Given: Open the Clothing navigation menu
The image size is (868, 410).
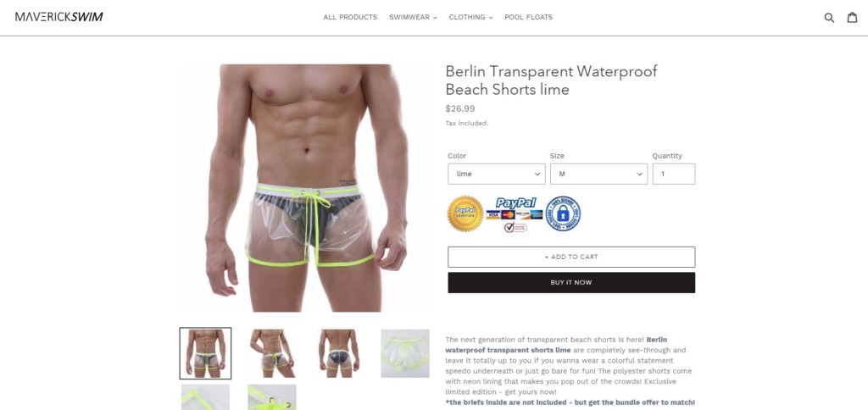Looking at the screenshot, I should pos(470,17).
